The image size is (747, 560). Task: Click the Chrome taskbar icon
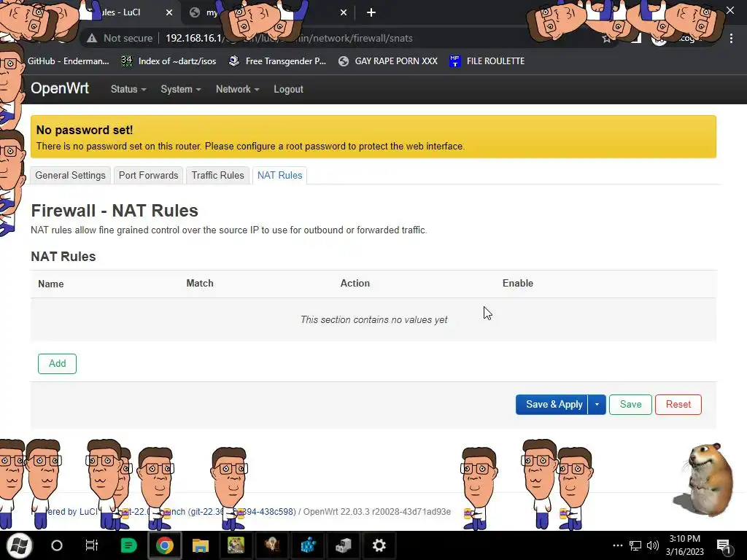165,545
